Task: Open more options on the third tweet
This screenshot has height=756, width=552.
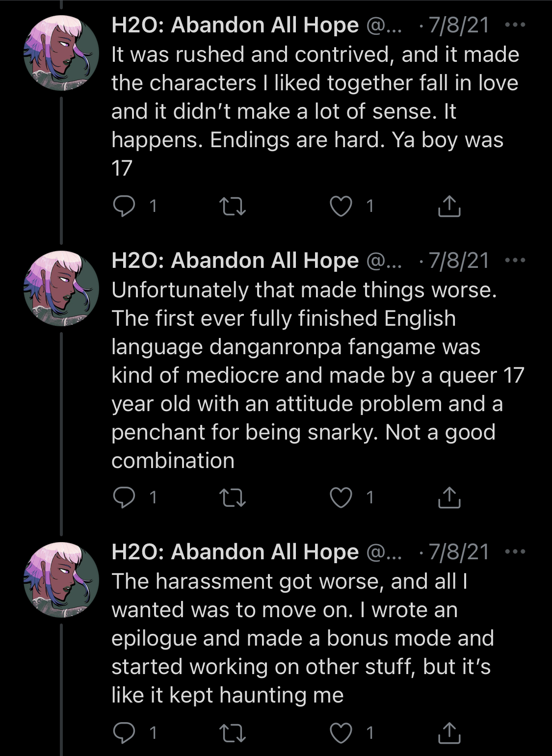Action: click(515, 551)
